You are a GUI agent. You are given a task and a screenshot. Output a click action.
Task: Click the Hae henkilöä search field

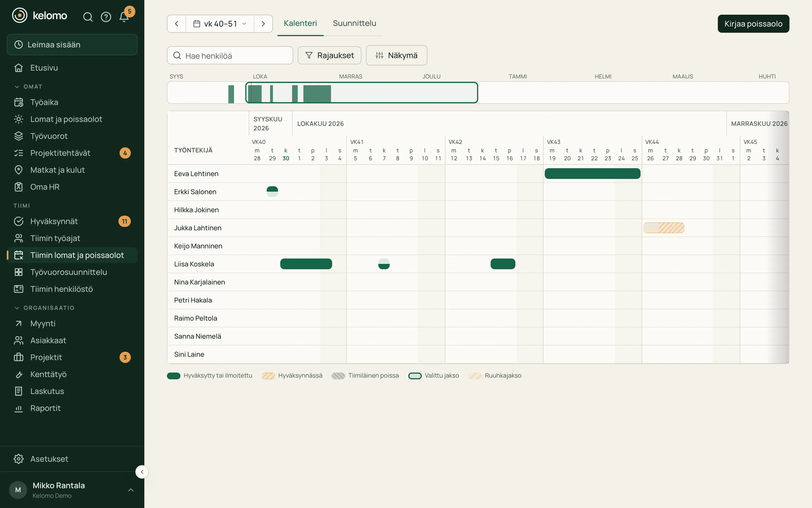(230, 55)
